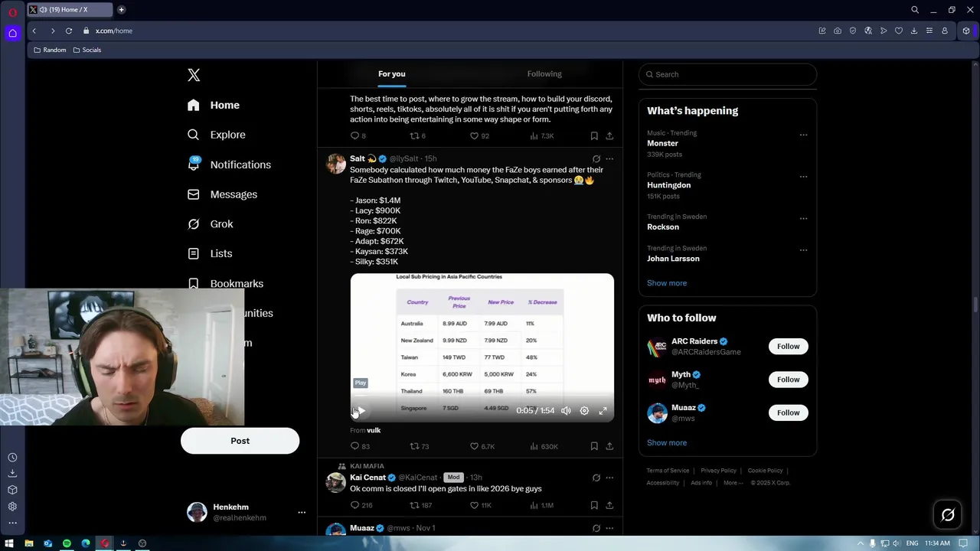The height and width of the screenshot is (551, 980).
Task: Switch to the For you tab
Action: pos(392,74)
